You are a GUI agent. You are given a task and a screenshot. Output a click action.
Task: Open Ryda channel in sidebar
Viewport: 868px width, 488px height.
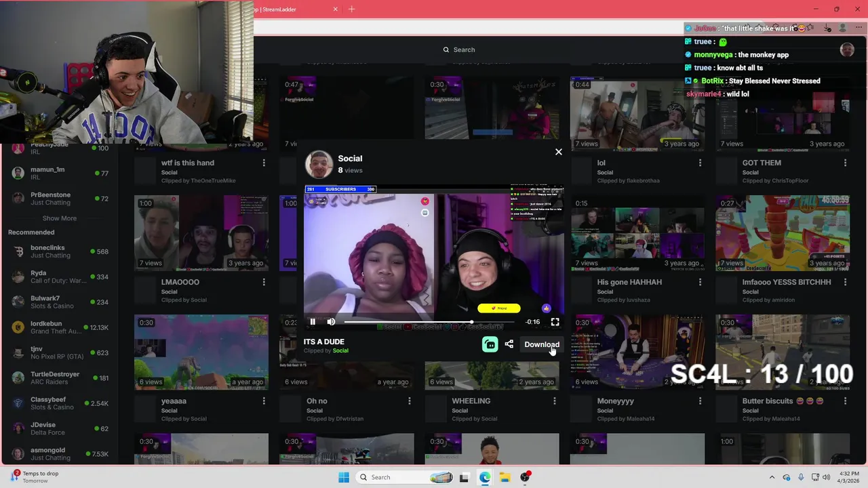pyautogui.click(x=59, y=277)
